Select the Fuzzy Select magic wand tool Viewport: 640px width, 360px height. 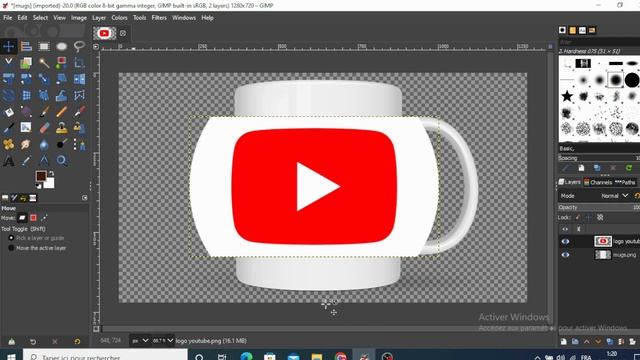pyautogui.click(x=44, y=62)
